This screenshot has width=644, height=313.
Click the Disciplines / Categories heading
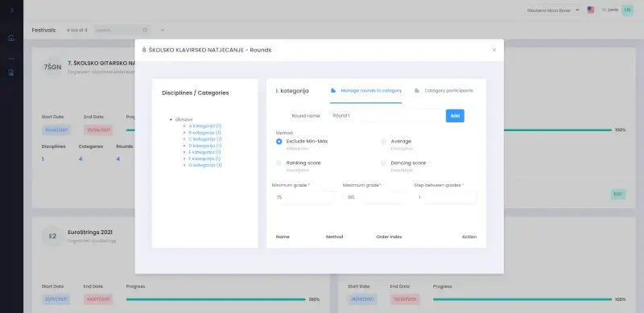(x=196, y=93)
